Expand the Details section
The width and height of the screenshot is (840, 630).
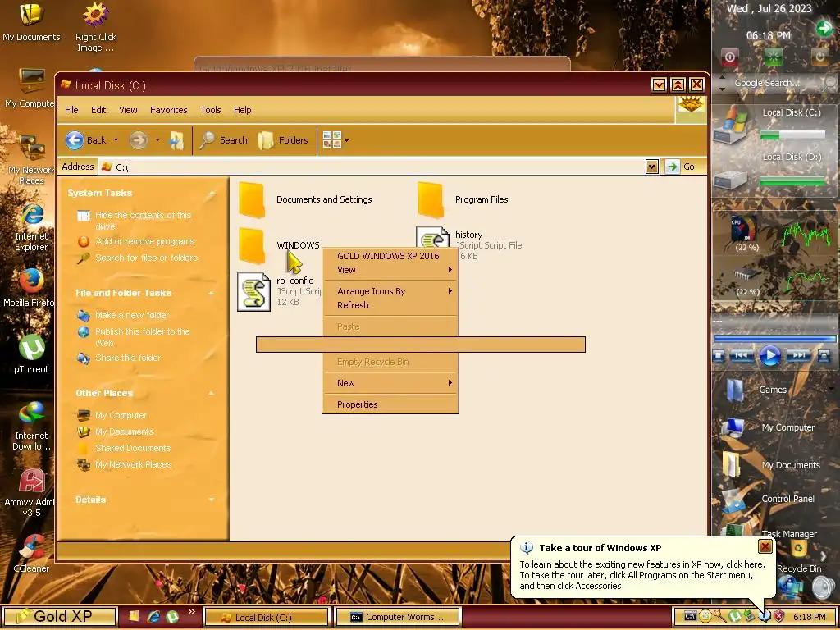(x=212, y=500)
